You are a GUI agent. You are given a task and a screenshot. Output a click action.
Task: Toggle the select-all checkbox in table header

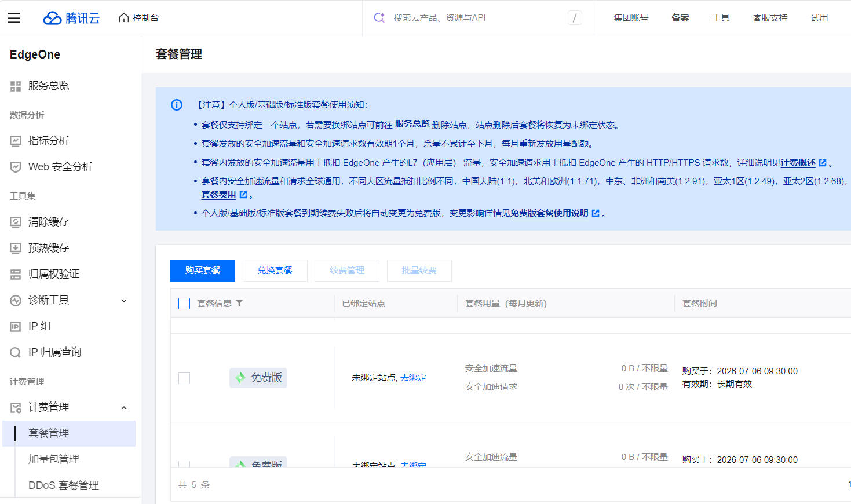(184, 304)
